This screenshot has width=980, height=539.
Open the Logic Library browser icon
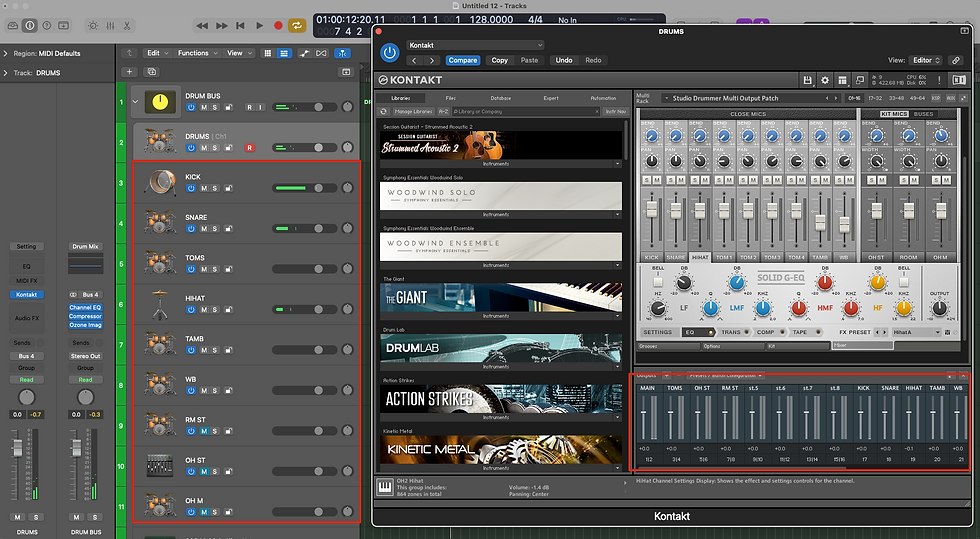(12, 26)
